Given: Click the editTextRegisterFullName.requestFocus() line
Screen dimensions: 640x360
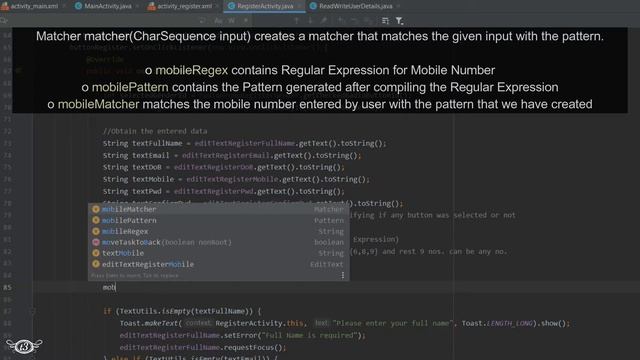Looking at the screenshot, I should [x=202, y=347].
